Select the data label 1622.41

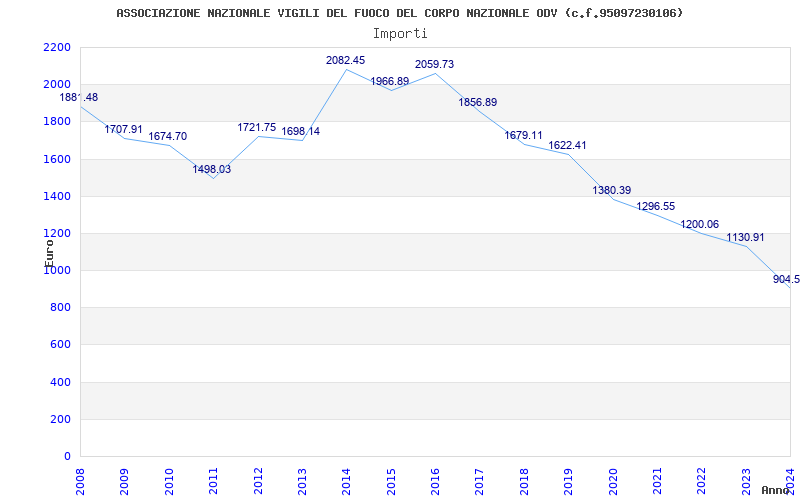tap(567, 145)
